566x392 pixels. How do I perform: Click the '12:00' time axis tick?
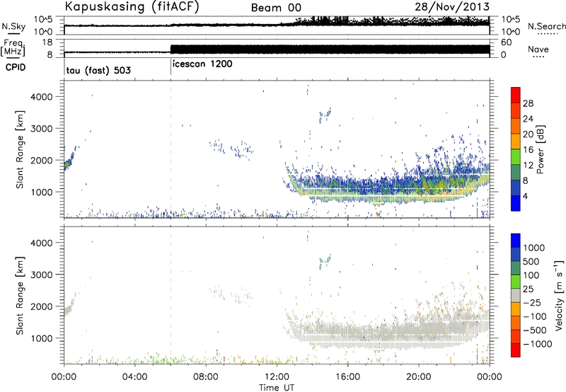click(277, 377)
